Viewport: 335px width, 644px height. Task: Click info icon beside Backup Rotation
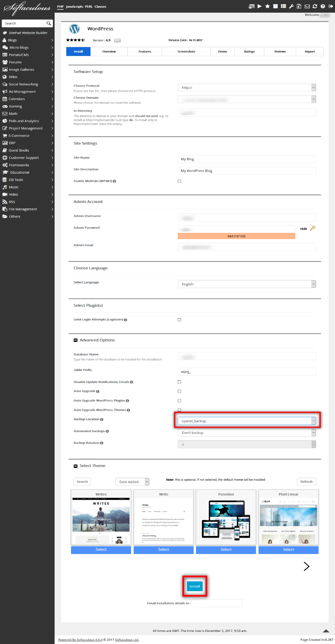(102, 443)
